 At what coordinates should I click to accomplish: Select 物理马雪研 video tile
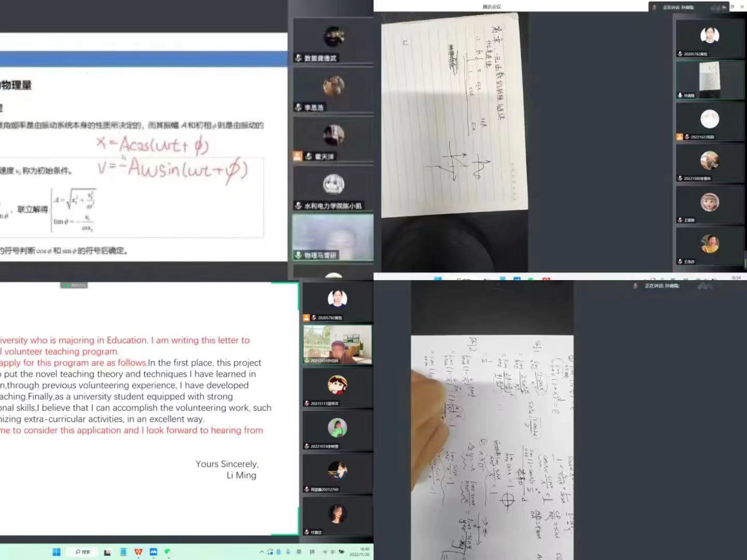click(x=333, y=237)
